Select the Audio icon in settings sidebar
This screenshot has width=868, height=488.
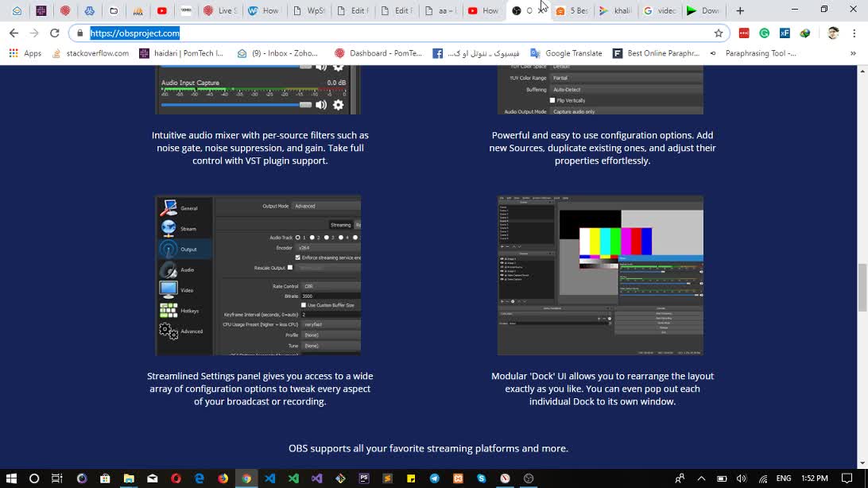click(169, 270)
